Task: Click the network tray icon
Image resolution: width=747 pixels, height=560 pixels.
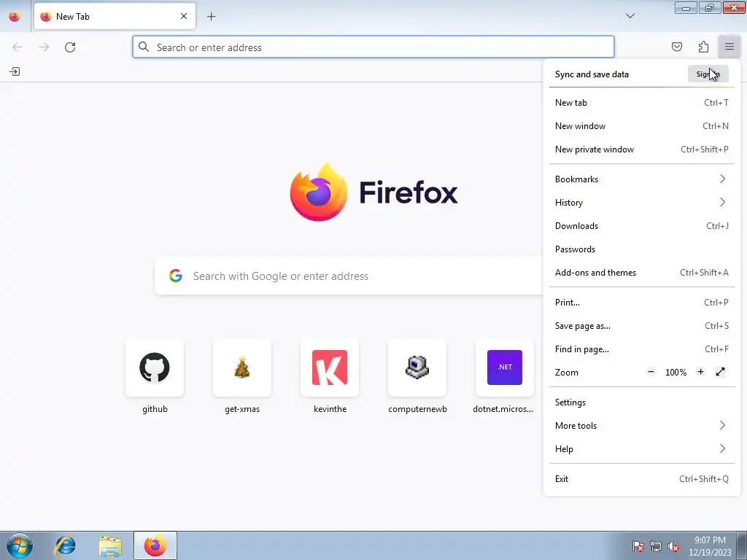Action: point(656,546)
